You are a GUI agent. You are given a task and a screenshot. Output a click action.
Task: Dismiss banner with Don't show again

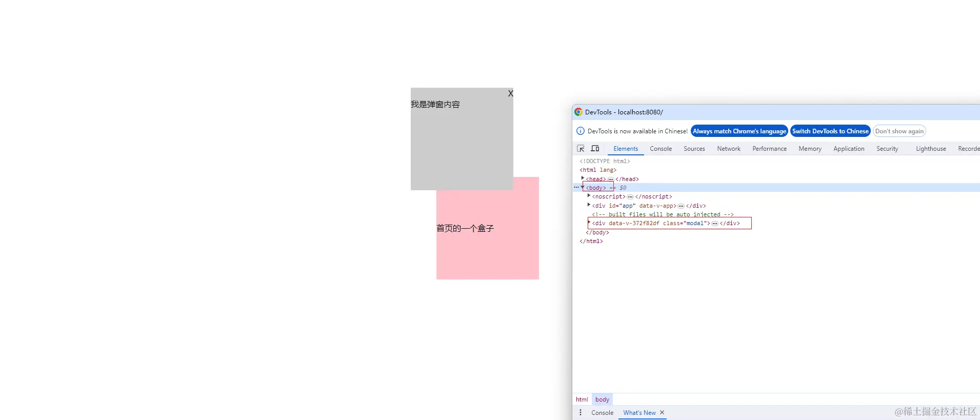pos(899,131)
